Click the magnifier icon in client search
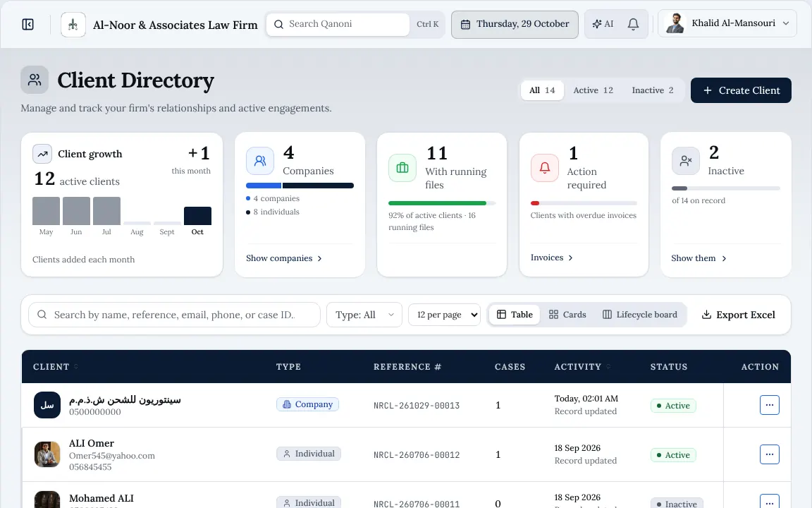This screenshot has width=812, height=508. [x=42, y=315]
